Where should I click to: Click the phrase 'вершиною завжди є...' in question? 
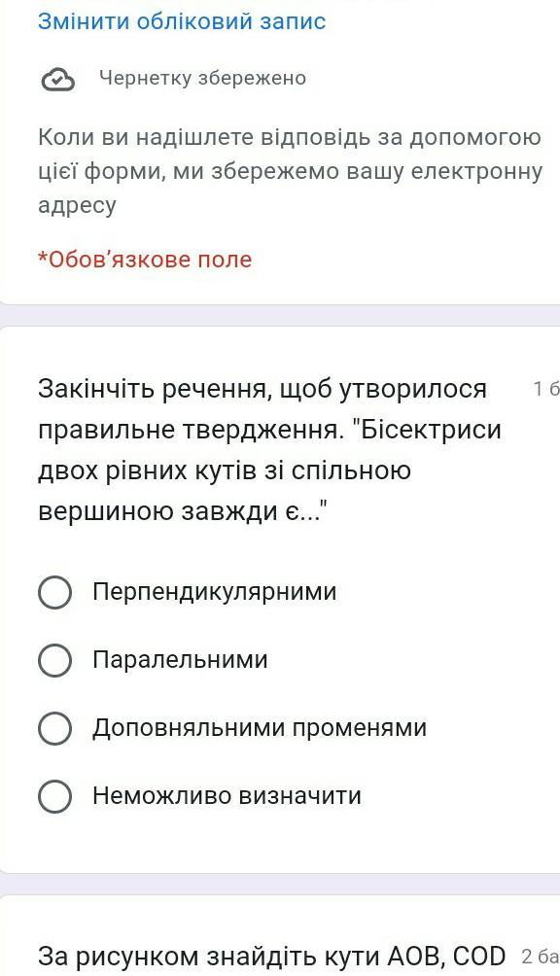183,511
